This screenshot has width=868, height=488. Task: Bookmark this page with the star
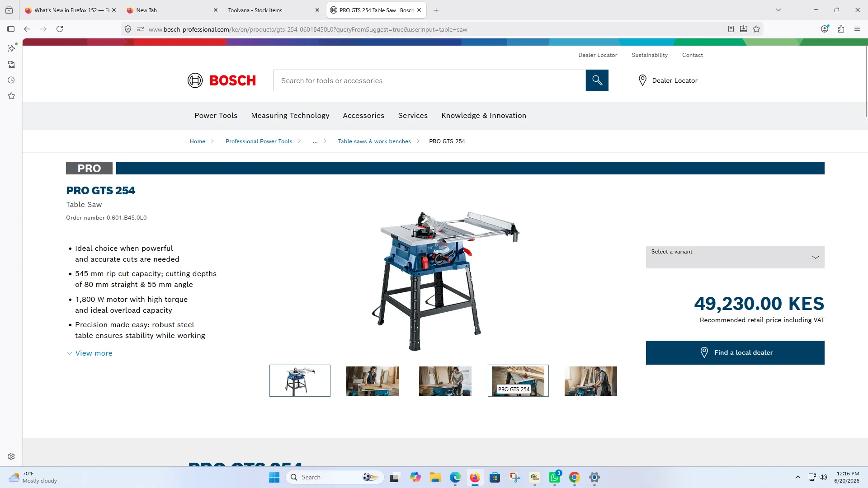click(x=756, y=29)
